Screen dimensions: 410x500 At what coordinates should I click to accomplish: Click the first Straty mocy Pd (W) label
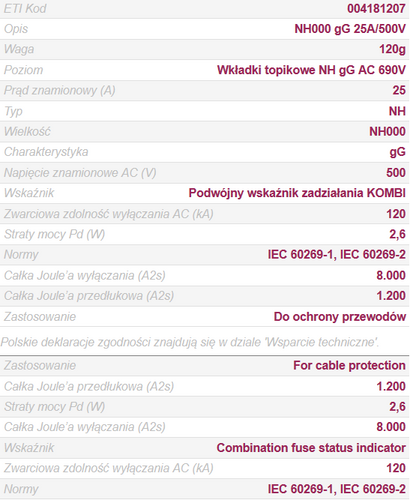54,234
